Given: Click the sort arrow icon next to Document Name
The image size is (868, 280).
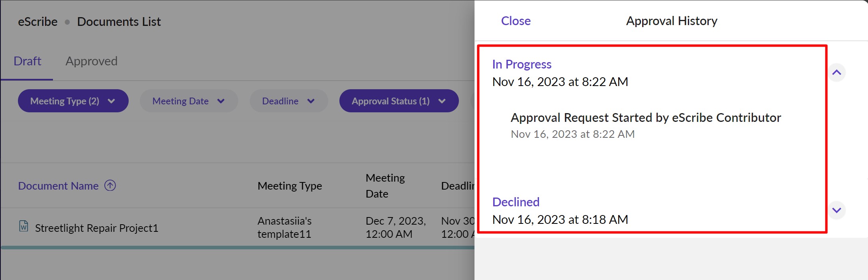Looking at the screenshot, I should [110, 186].
